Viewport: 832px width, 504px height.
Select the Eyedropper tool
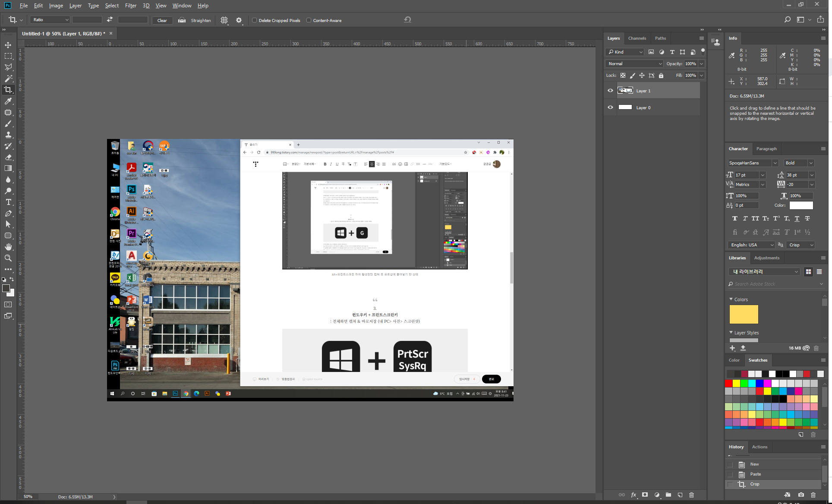coord(8,101)
